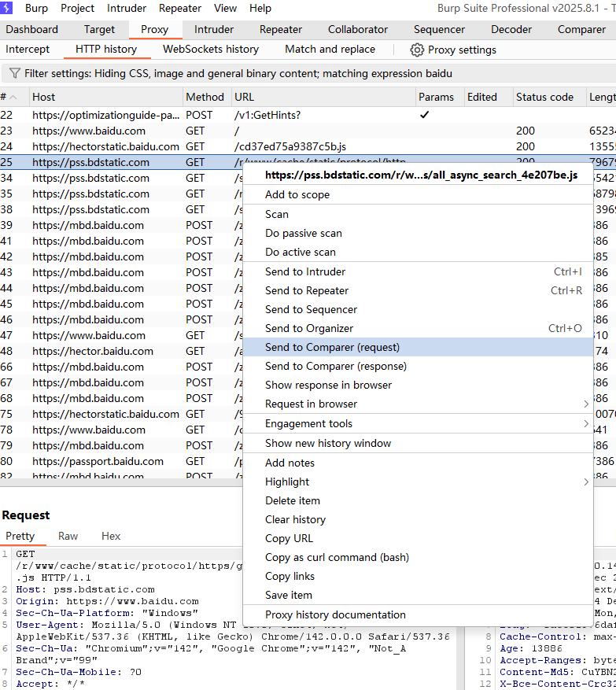616x690 pixels.
Task: Switch to the Intruder tool tab
Action: pos(214,29)
